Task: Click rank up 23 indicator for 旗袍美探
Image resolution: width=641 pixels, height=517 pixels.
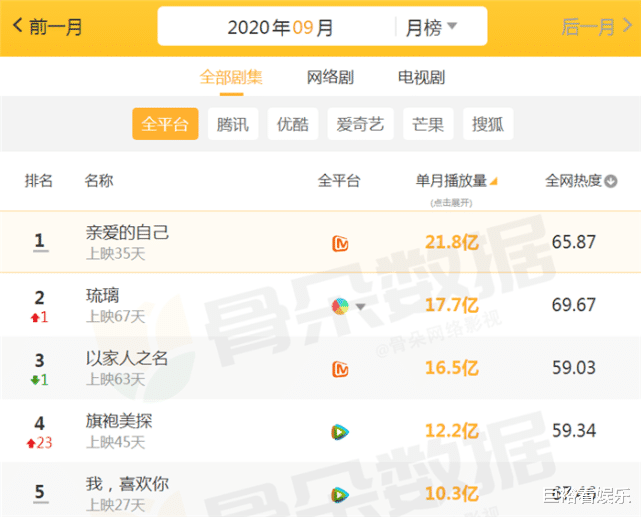Action: click(x=39, y=443)
